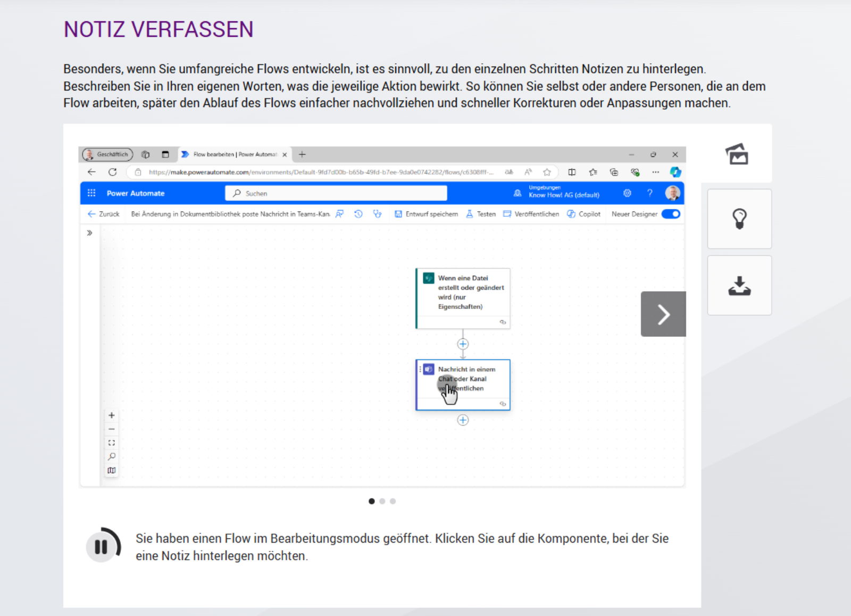This screenshot has width=851, height=616.
Task: Click the lightbulb hint icon
Action: coord(739,219)
